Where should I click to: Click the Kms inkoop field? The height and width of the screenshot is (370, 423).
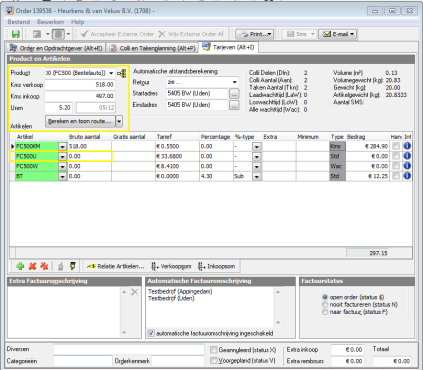[80, 96]
